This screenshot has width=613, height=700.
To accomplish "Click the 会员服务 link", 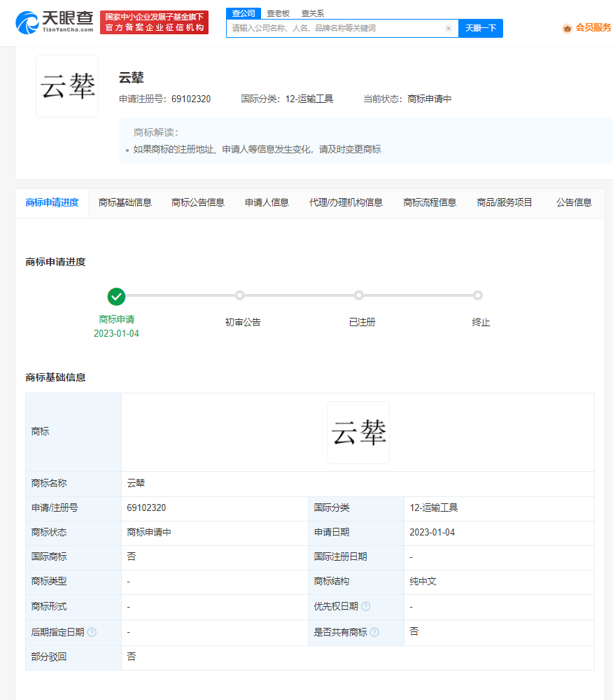I will tap(593, 28).
